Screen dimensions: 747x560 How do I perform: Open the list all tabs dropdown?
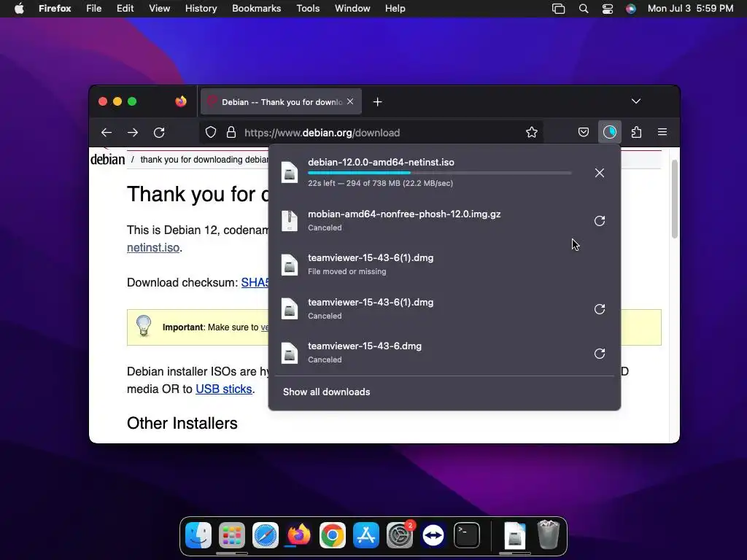pos(636,101)
